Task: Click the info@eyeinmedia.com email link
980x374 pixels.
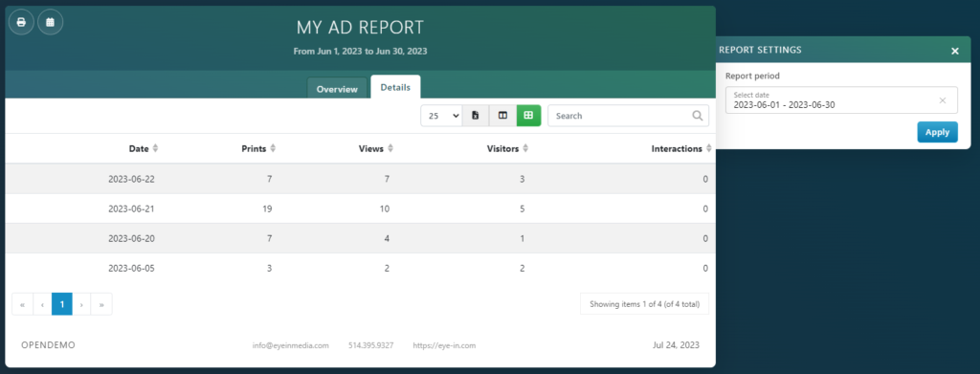Action: pyautogui.click(x=291, y=345)
